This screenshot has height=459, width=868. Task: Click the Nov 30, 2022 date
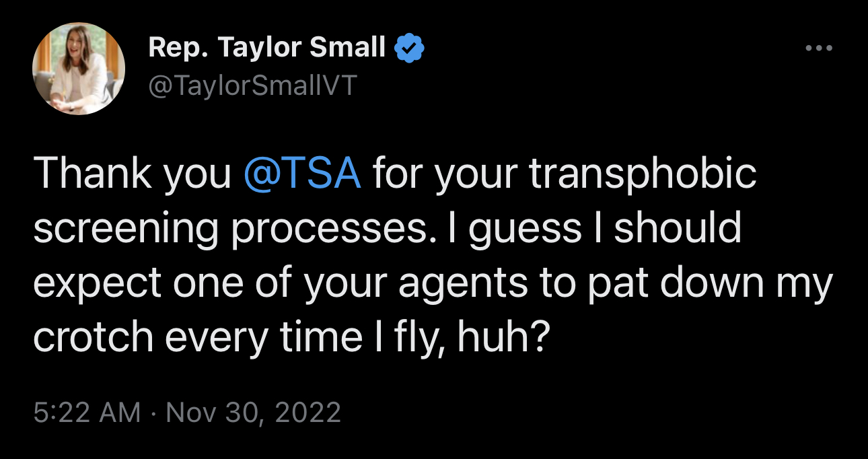pos(254,411)
